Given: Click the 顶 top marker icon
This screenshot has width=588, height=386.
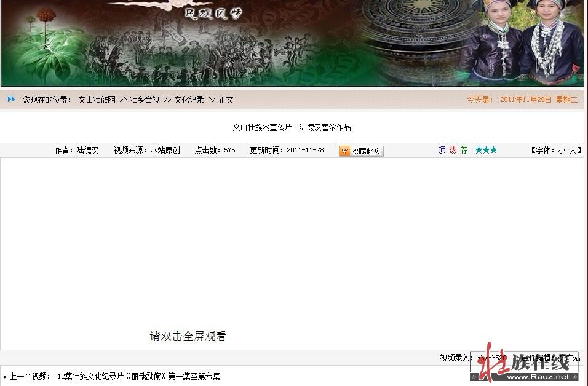Looking at the screenshot, I should pyautogui.click(x=442, y=150).
